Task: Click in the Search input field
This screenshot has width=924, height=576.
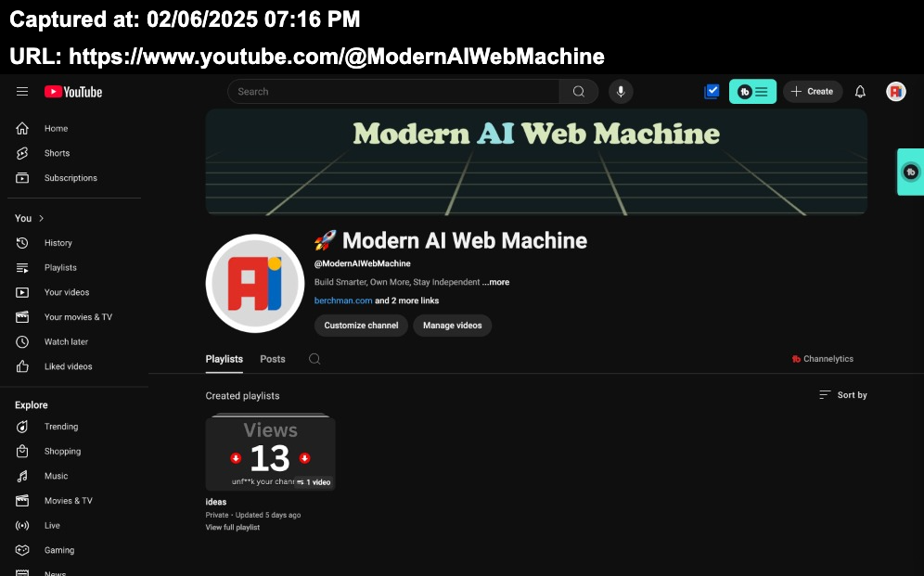Action: point(393,91)
